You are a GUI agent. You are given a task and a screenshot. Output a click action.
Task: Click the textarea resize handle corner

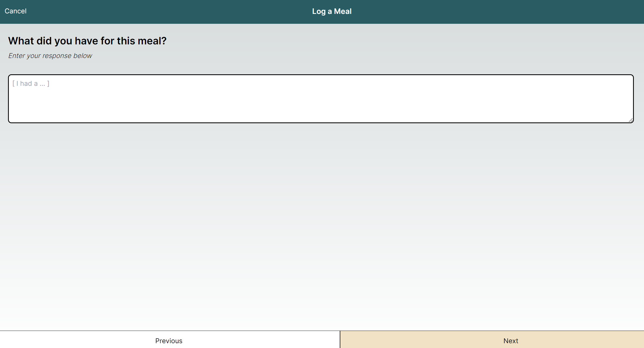point(631,120)
